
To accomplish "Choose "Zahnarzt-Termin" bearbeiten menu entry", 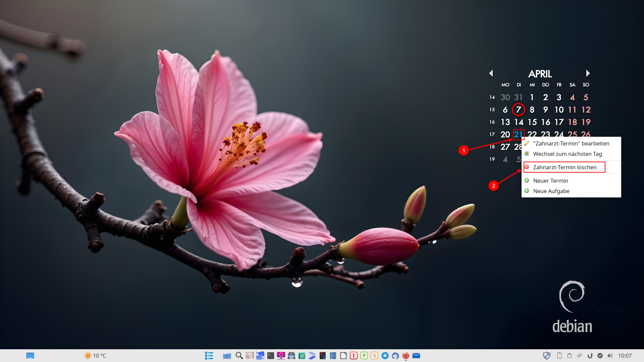I will click(571, 143).
